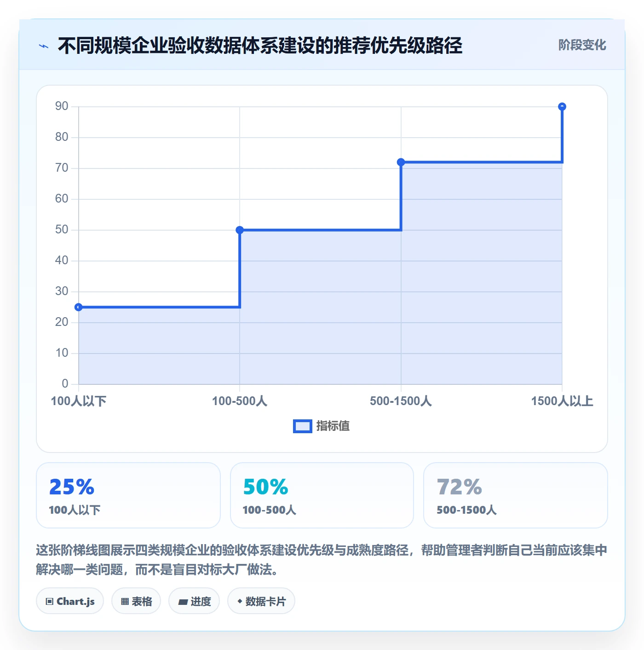
Task: Click the y-axis value 20
Action: (62, 322)
